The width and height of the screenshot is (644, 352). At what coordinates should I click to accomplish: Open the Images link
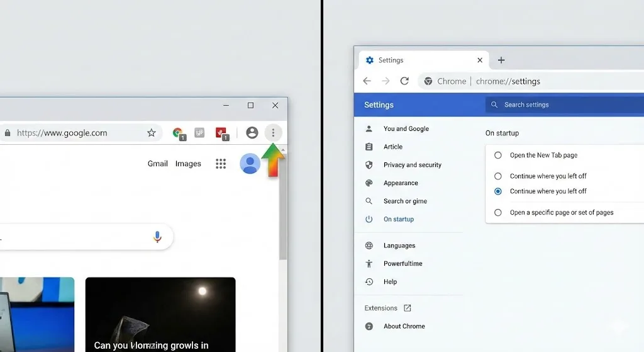coord(188,164)
